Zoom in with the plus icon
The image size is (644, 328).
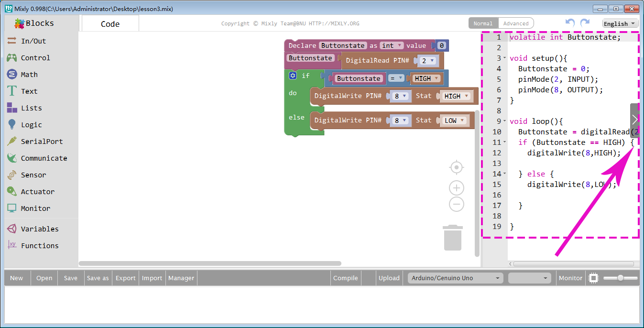[x=457, y=188]
